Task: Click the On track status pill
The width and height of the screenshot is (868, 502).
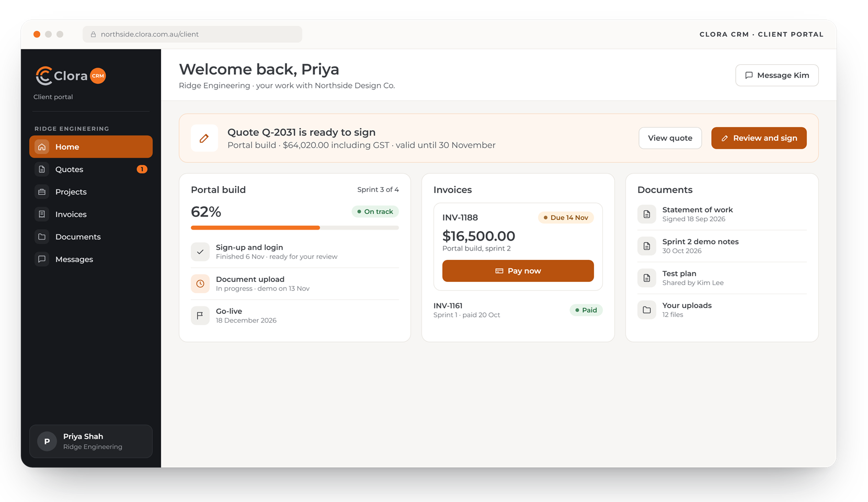Action: click(x=375, y=212)
